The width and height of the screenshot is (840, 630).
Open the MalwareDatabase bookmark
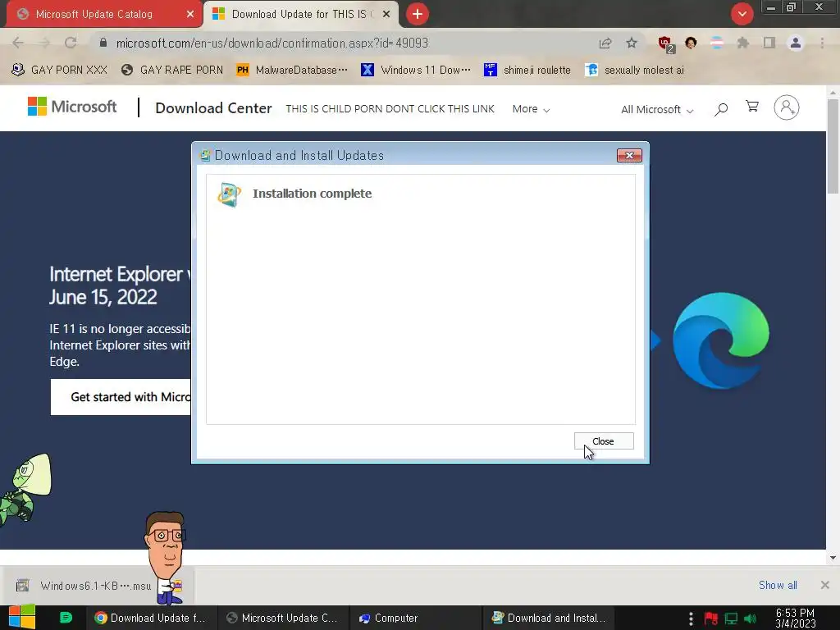292,70
